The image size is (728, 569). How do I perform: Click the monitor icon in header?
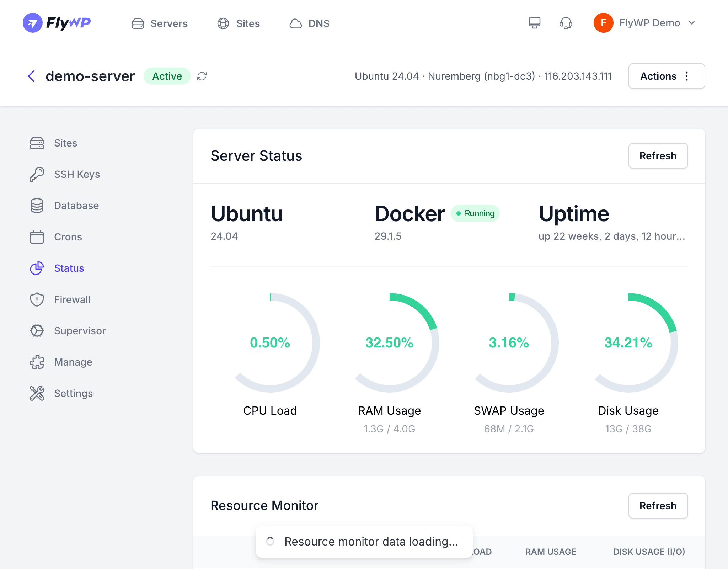pos(534,23)
